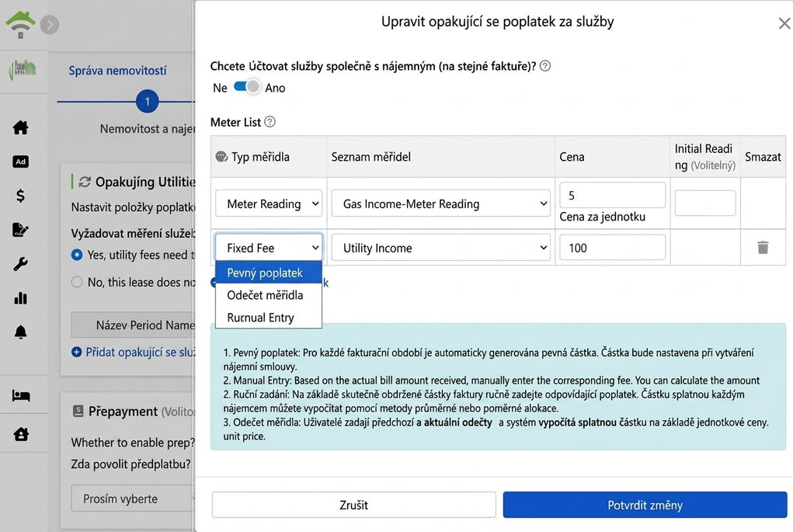This screenshot has width=793, height=532.
Task: Click Potvrdit změny button
Action: (x=645, y=505)
